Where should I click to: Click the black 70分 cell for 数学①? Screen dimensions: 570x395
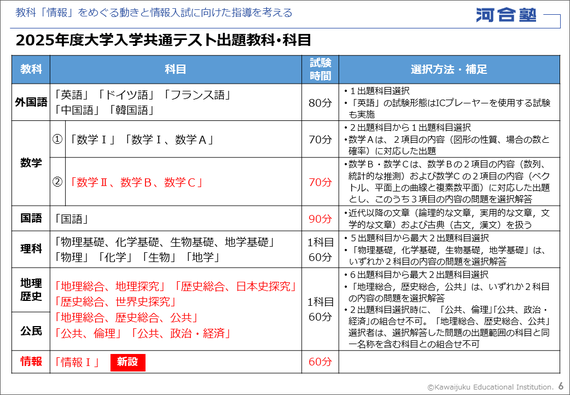320,139
